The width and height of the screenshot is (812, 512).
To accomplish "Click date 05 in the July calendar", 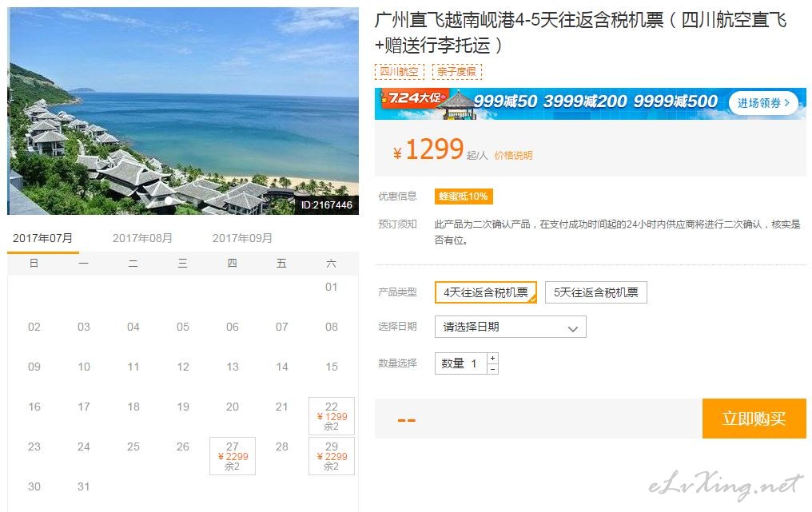I will [x=183, y=327].
